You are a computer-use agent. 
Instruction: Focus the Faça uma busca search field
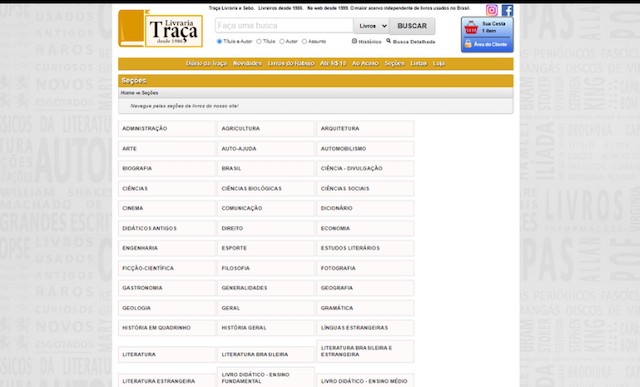[284, 25]
